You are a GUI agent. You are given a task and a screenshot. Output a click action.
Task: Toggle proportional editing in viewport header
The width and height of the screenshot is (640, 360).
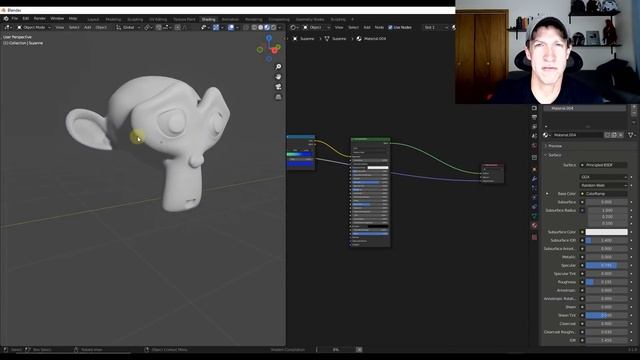point(178,27)
